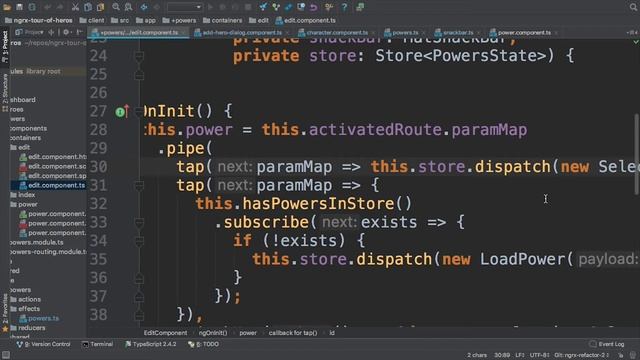This screenshot has height=360, width=640.
Task: Collapse the edit folder in tree
Action: 20,147
